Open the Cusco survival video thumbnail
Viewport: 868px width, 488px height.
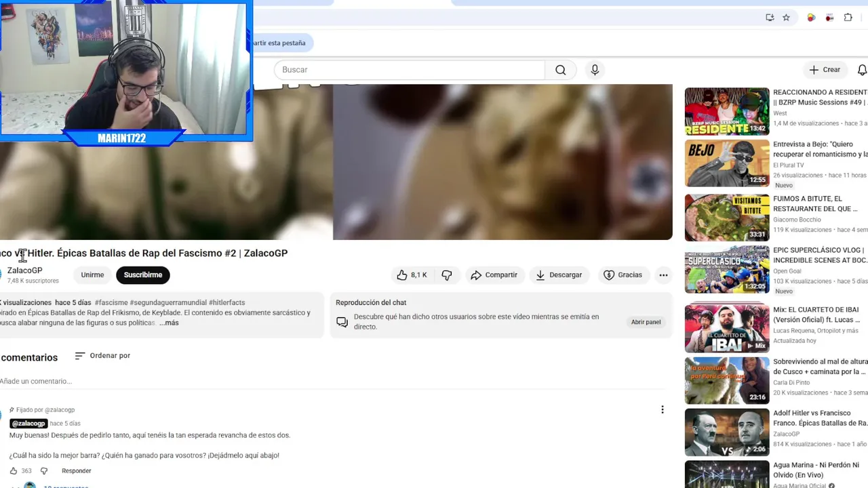pos(727,380)
